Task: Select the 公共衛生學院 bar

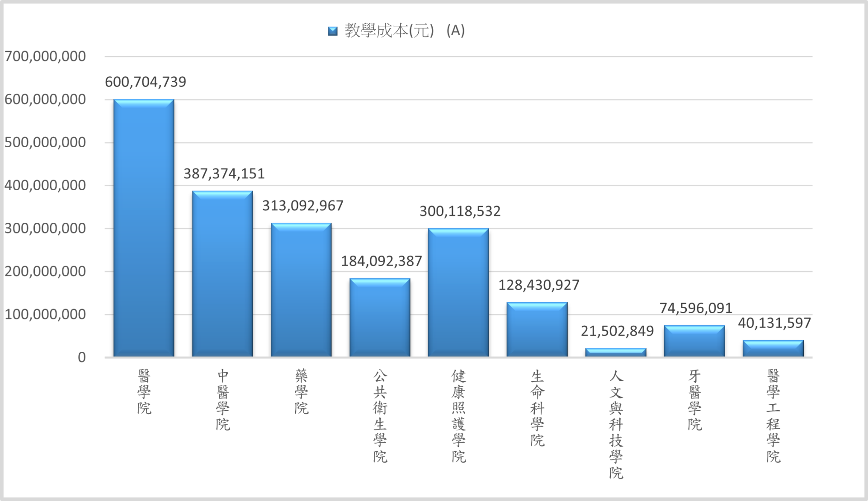Action: [380, 318]
